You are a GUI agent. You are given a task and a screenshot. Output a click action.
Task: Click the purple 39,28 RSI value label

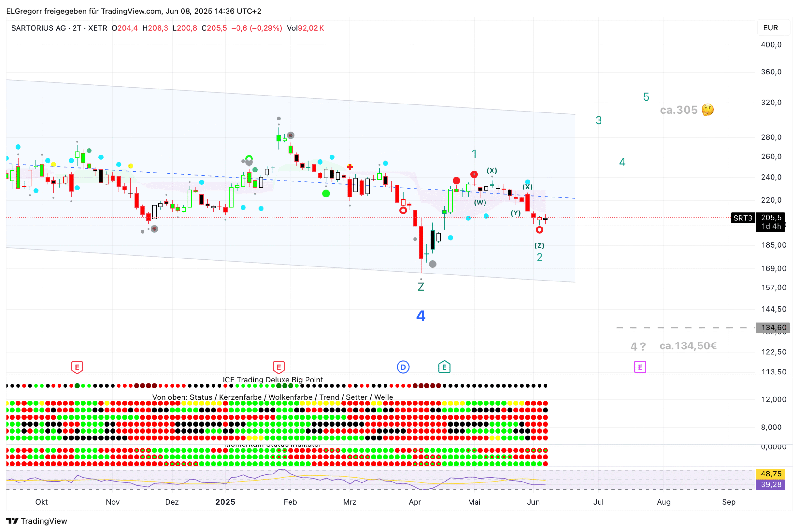tap(771, 484)
